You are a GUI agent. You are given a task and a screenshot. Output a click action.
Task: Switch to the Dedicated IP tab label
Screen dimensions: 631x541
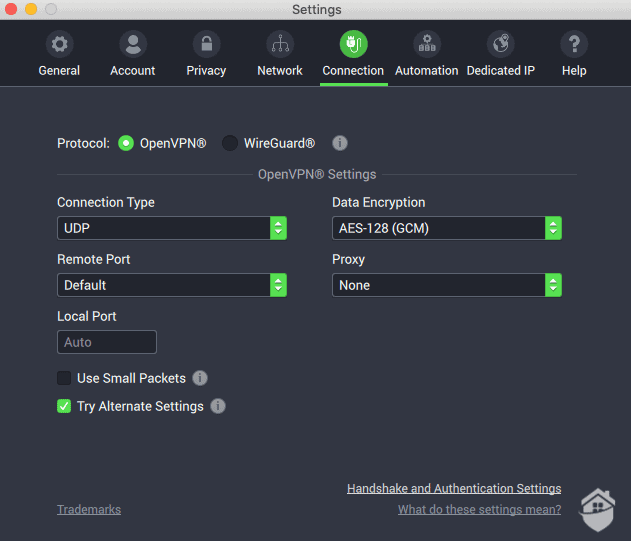(501, 71)
